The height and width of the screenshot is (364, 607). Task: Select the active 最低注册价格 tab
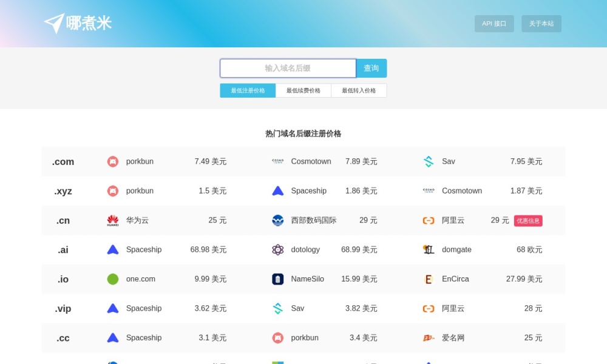(247, 90)
